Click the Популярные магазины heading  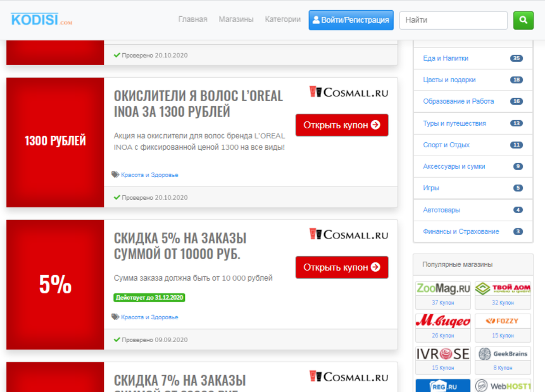coord(457,264)
